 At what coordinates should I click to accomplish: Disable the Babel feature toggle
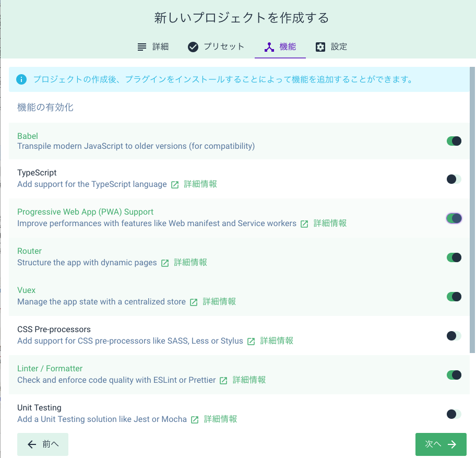[454, 140]
